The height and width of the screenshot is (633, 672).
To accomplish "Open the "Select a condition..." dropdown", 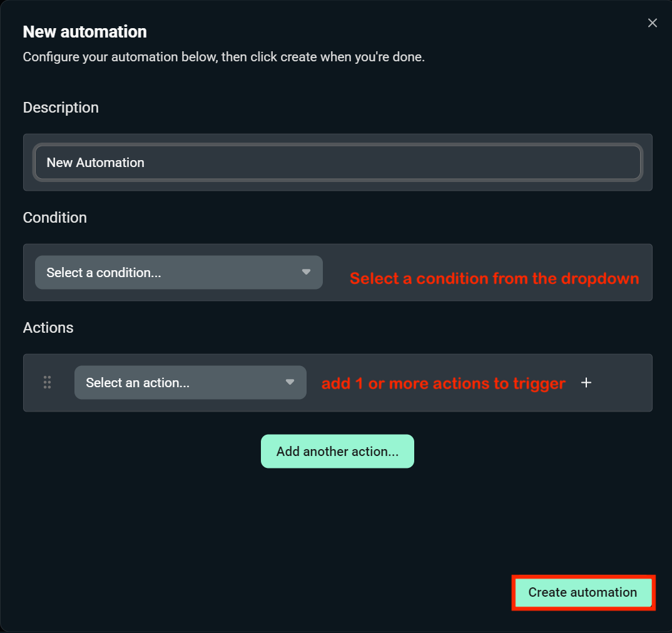I will pyautogui.click(x=169, y=273).
